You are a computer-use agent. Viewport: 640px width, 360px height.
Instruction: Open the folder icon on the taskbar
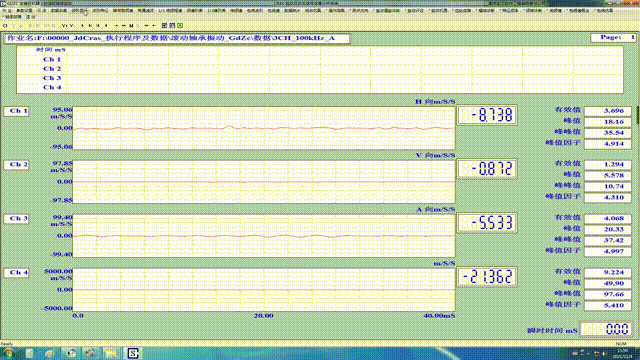(x=111, y=353)
